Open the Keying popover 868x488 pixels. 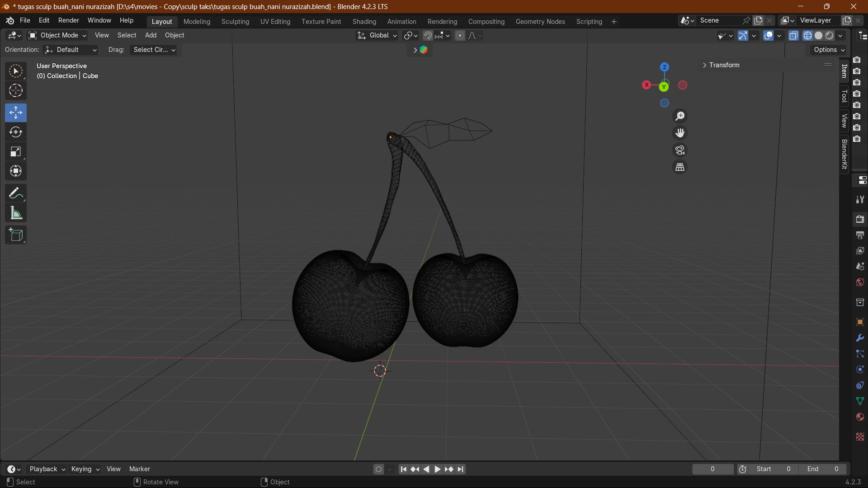(85, 469)
